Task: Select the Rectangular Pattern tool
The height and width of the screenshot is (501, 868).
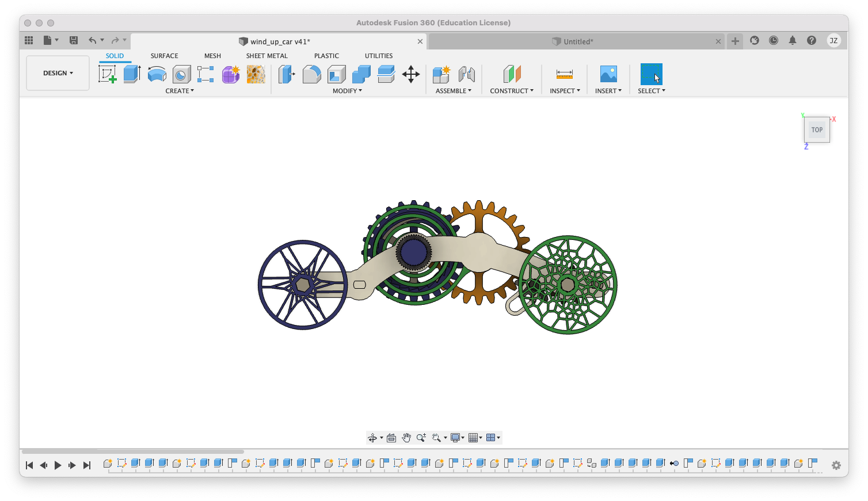Action: 205,74
